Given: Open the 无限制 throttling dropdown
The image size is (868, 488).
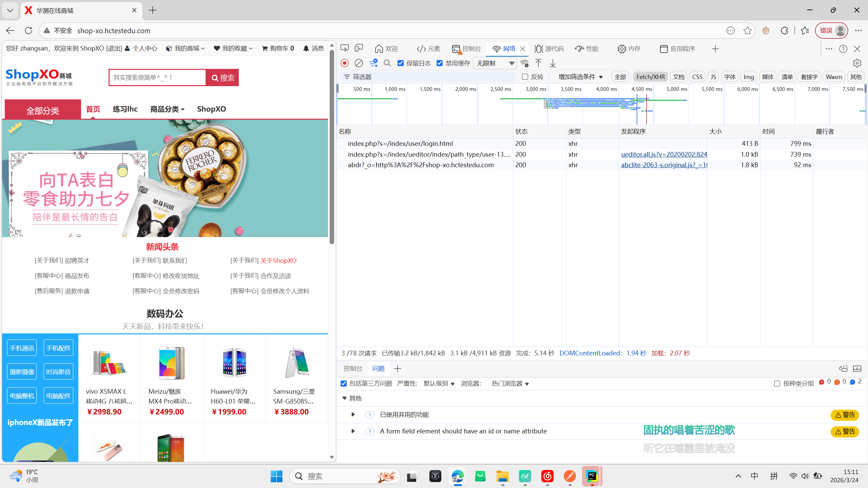Looking at the screenshot, I should 495,63.
